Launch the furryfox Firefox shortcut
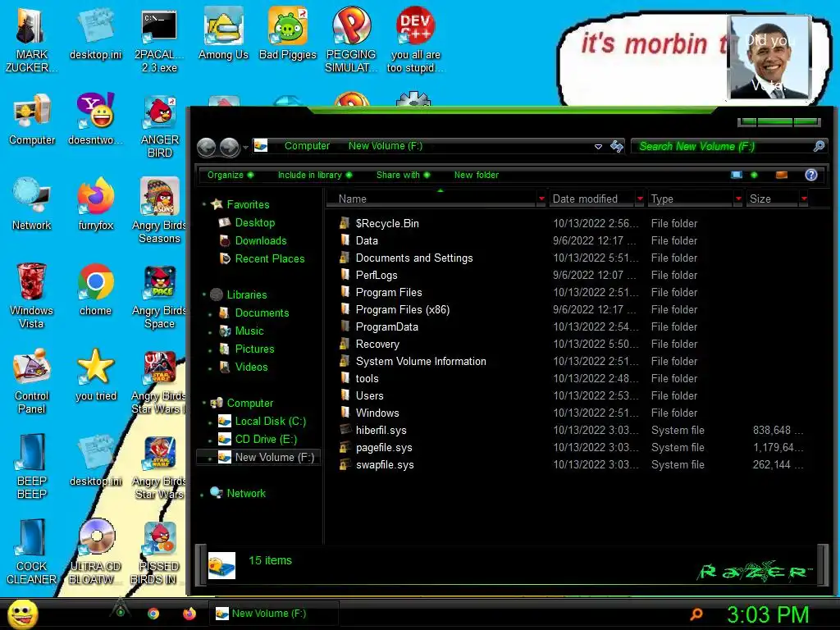Screen dimensions: 840x630 (95, 203)
